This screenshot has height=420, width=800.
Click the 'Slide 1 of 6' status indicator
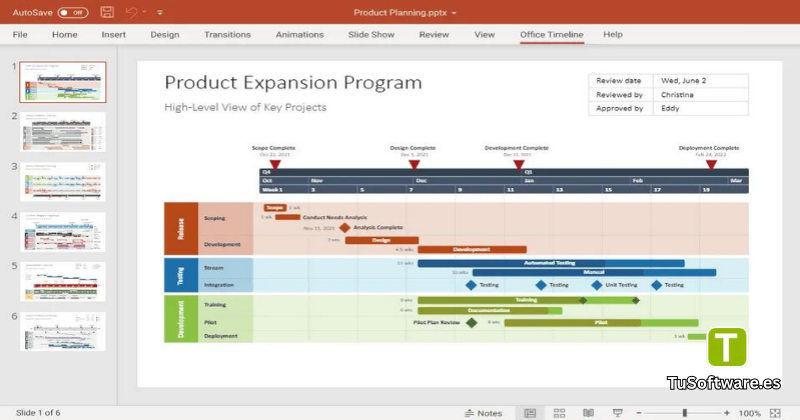[38, 412]
